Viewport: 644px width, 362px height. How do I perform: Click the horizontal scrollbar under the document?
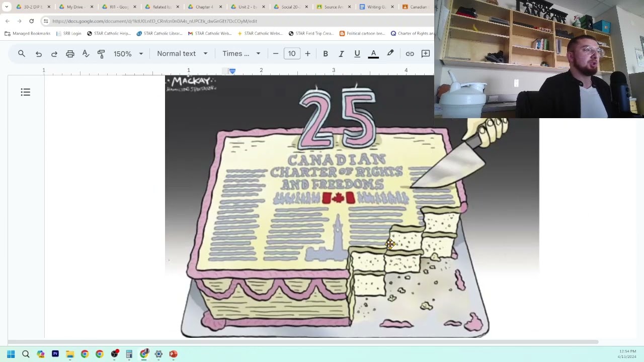[x=303, y=342]
